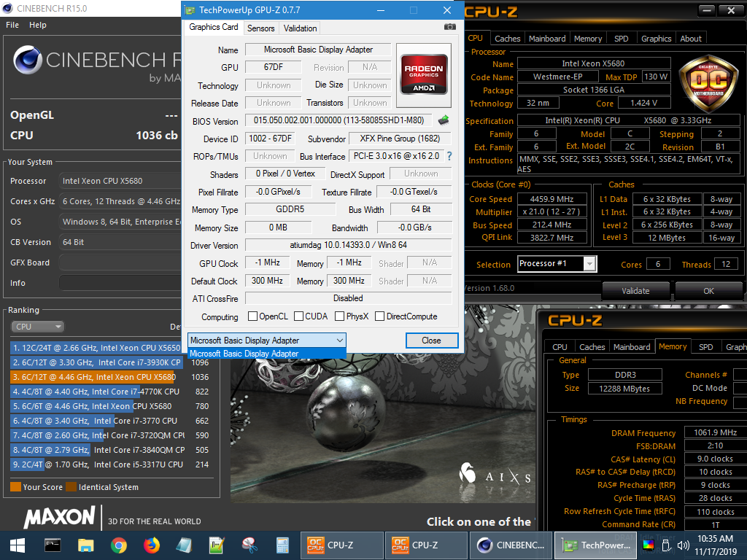Open the GPU-Z Validation tab

click(300, 28)
